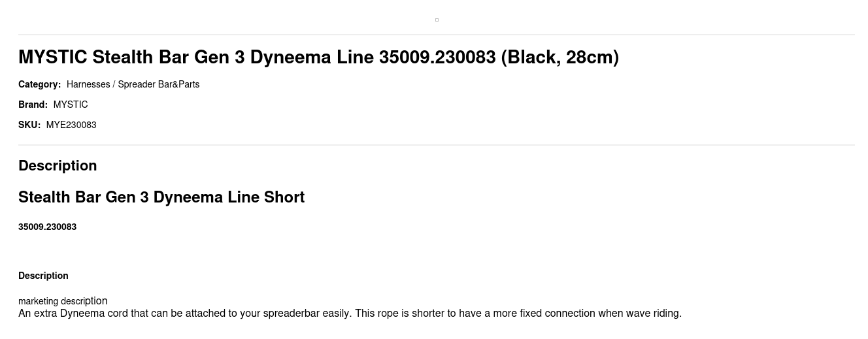Click the product number 35009.230083 within the title
The height and width of the screenshot is (339, 868).
tap(437, 57)
